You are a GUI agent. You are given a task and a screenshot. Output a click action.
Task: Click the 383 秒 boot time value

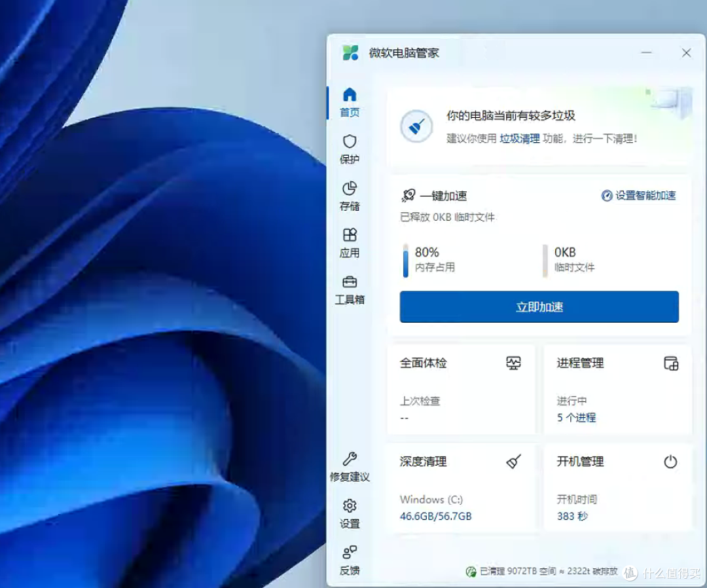(572, 517)
